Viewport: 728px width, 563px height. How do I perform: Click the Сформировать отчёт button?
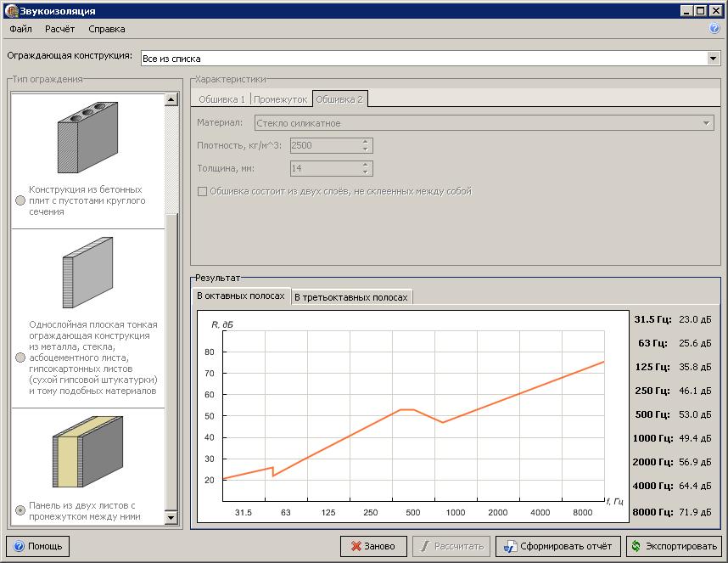557,546
